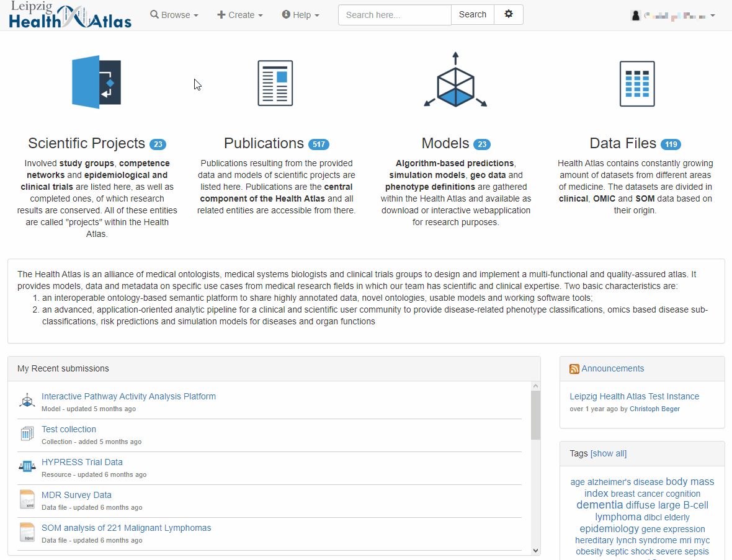Click the Test collection item icon

[27, 433]
